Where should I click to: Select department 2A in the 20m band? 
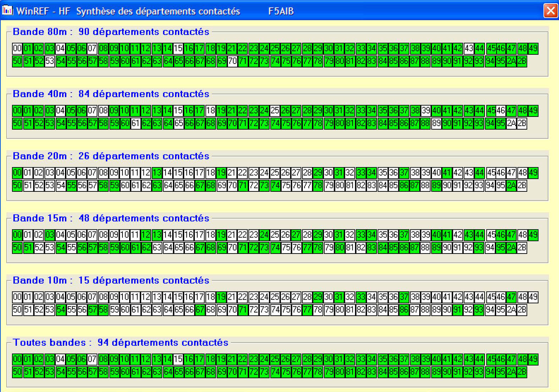511,185
